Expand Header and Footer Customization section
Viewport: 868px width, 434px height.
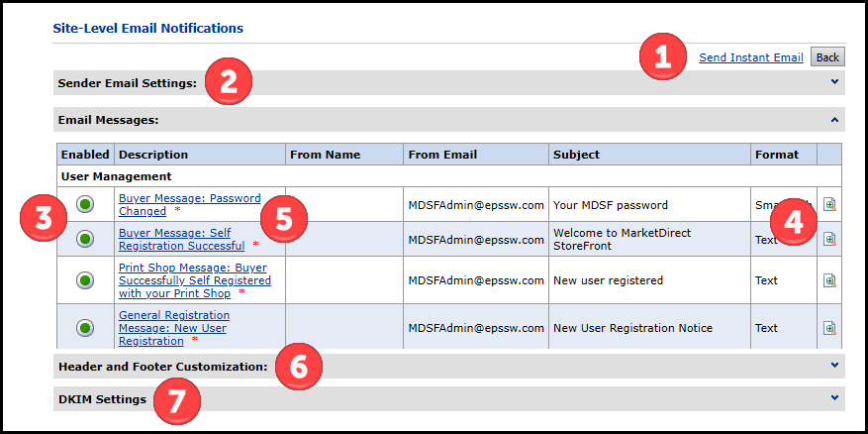835,366
